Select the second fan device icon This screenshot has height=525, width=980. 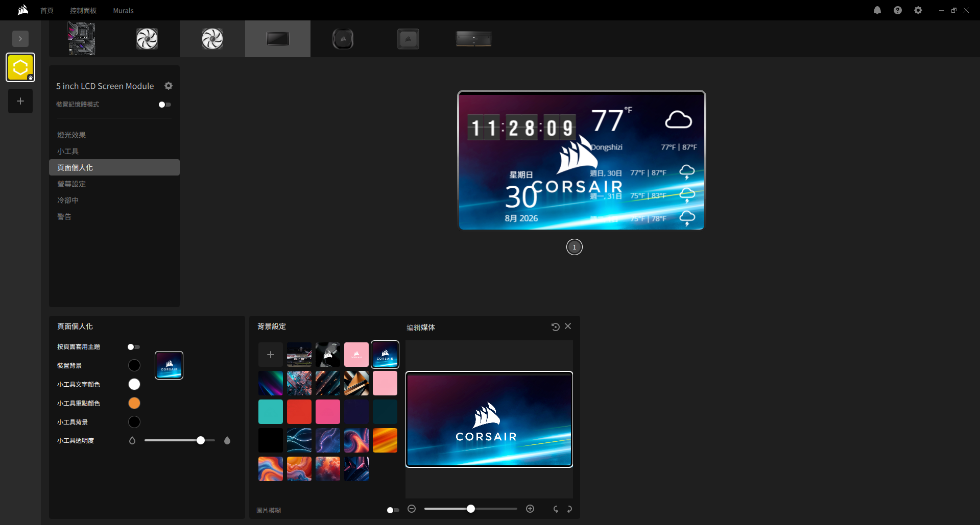tap(212, 39)
